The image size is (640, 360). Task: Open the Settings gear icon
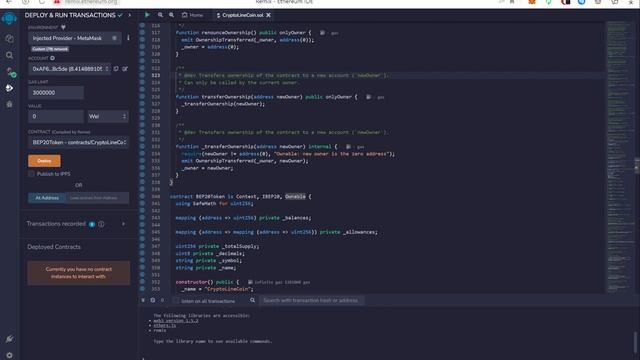coord(9,355)
